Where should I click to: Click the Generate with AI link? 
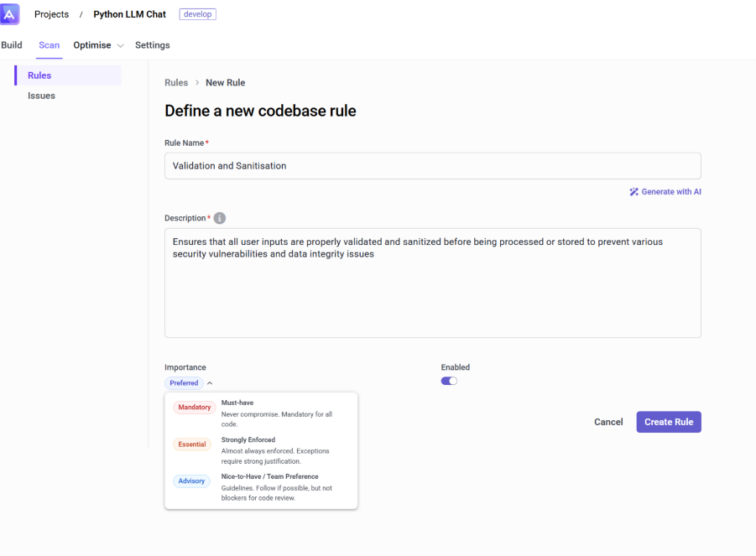[670, 191]
